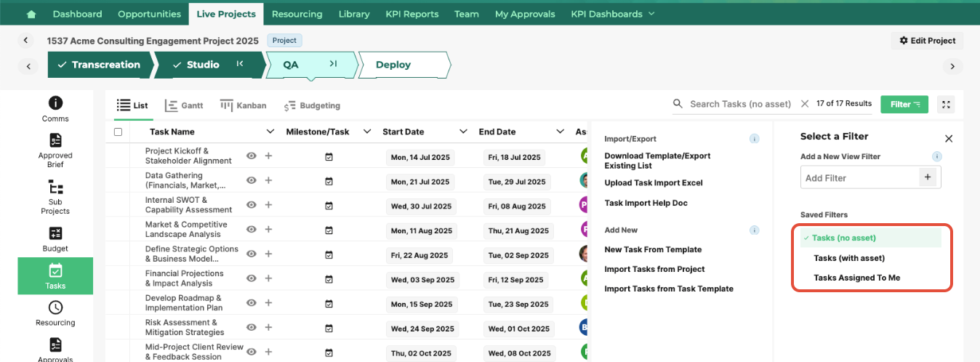Click Download Template/Export Existing List
Image resolution: width=980 pixels, height=362 pixels.
(658, 161)
